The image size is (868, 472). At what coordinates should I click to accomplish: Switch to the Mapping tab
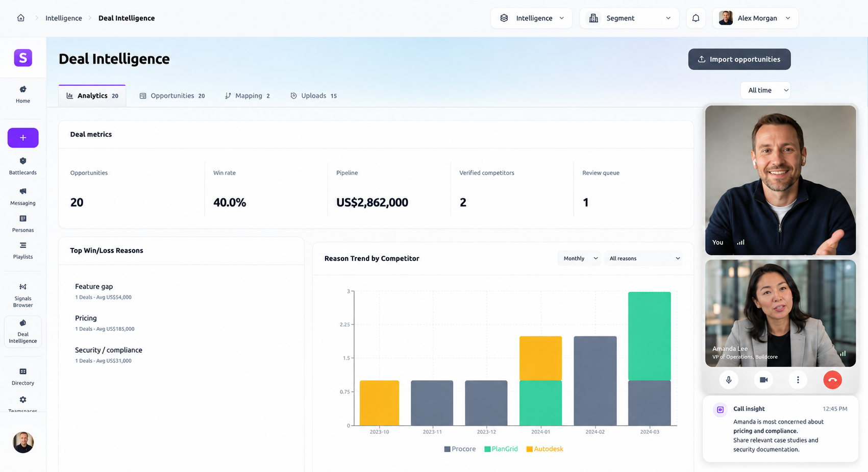247,96
